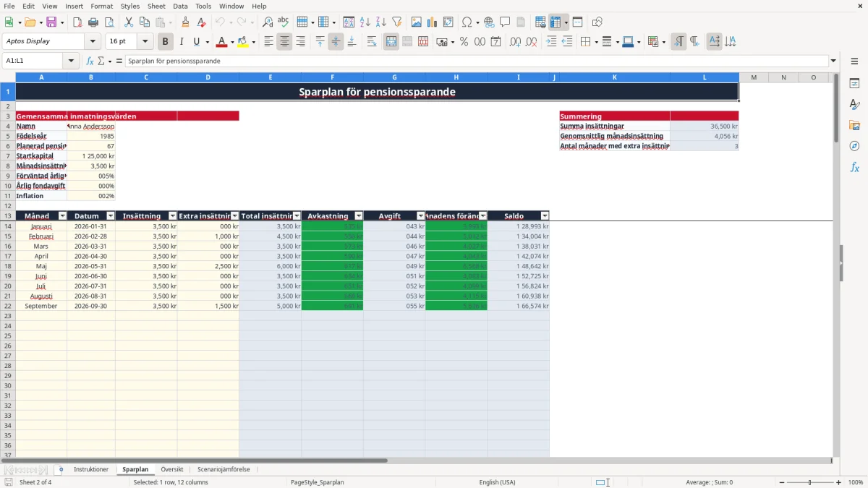Viewport: 868px width, 488px height.
Task: Select row header 13
Action: point(8,216)
